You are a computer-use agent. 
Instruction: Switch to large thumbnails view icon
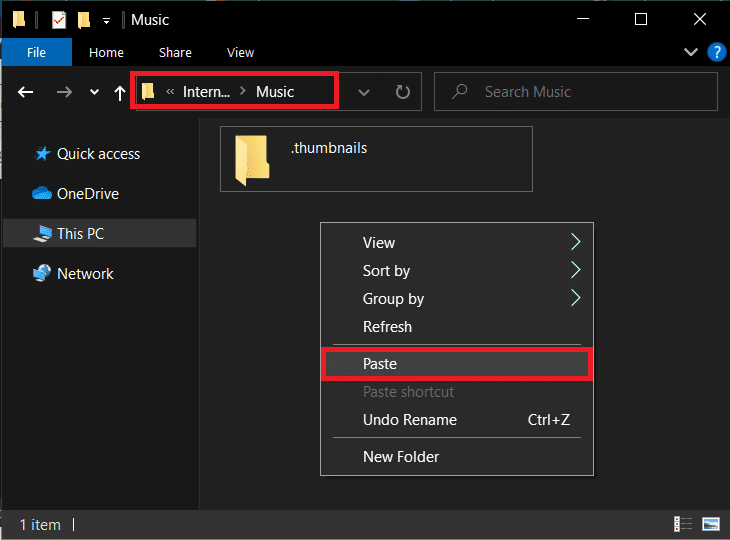pyautogui.click(x=711, y=524)
